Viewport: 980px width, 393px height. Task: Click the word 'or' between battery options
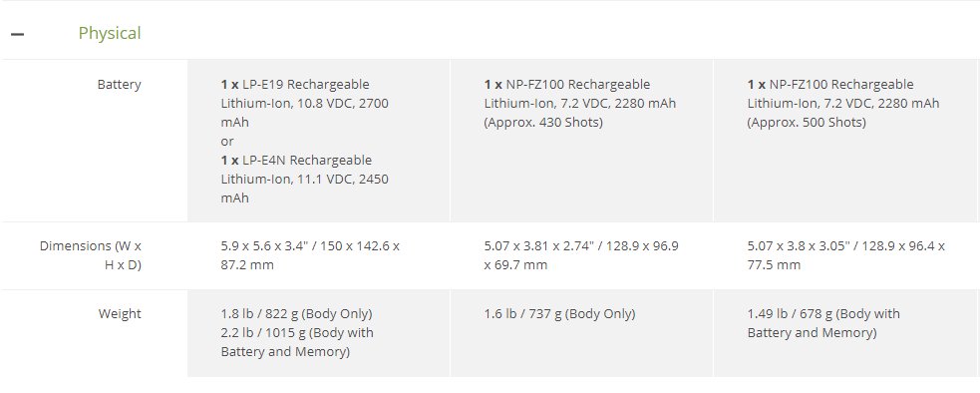pyautogui.click(x=227, y=142)
